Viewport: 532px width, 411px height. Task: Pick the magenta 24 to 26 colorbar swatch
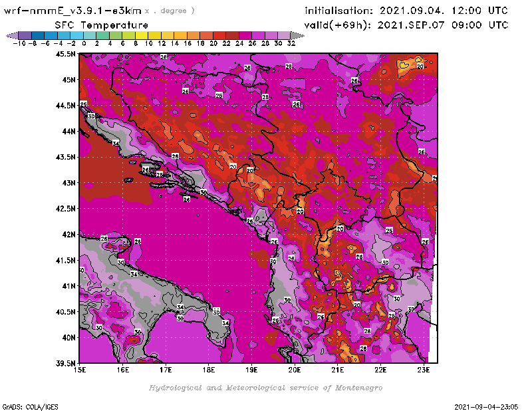click(x=245, y=35)
